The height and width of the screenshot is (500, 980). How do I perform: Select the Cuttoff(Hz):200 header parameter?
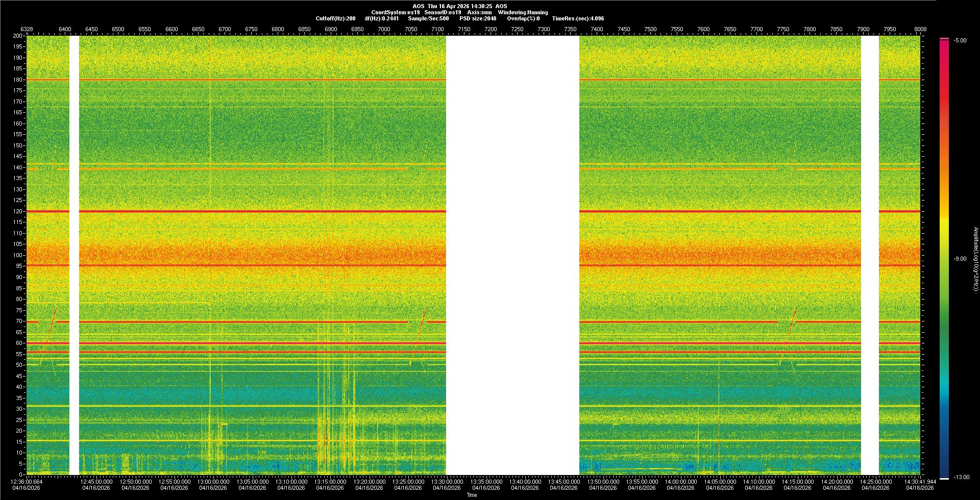pos(335,18)
